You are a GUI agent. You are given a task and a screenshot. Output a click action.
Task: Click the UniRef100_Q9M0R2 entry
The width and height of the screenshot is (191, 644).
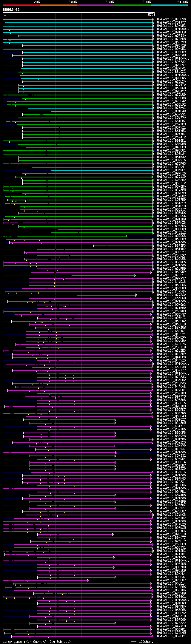(171, 49)
